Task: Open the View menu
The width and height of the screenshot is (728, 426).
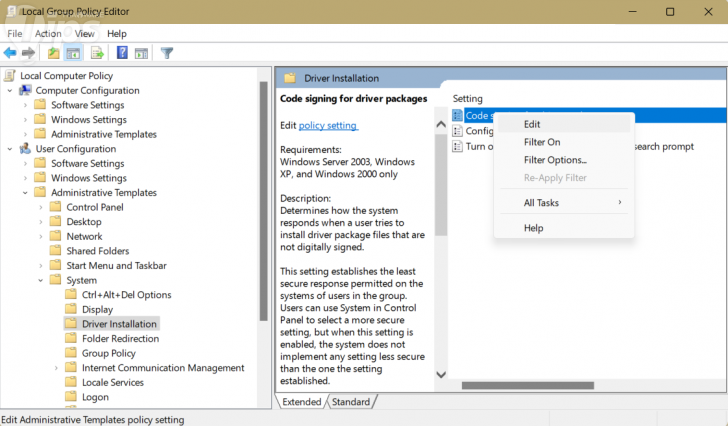Action: pyautogui.click(x=84, y=33)
